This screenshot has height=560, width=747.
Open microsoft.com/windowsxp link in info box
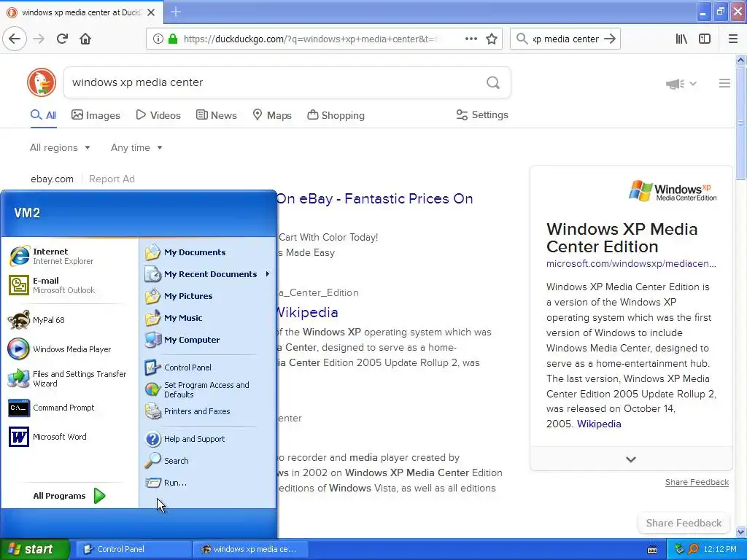[631, 263]
